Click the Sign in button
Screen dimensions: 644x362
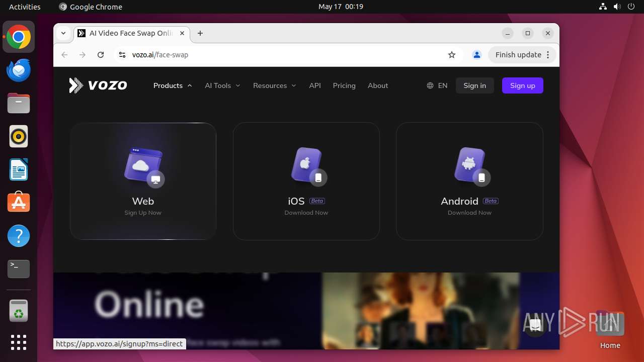[x=475, y=85]
